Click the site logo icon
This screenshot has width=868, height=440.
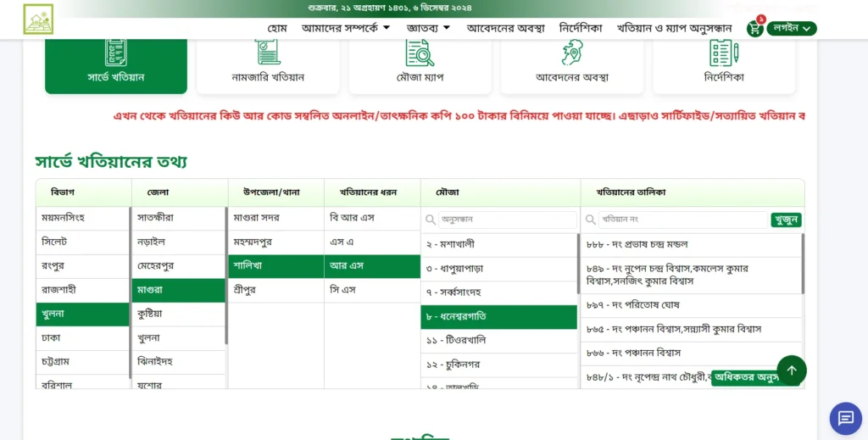[38, 19]
